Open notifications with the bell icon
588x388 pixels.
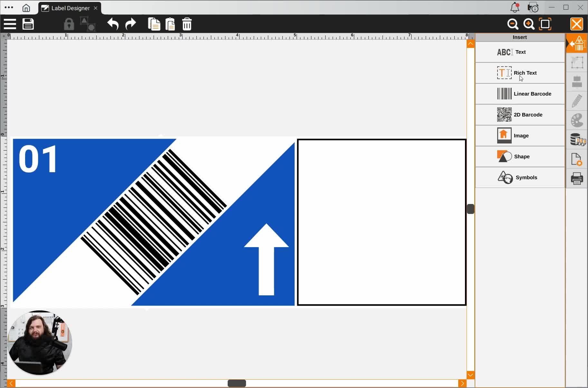pyautogui.click(x=515, y=7)
